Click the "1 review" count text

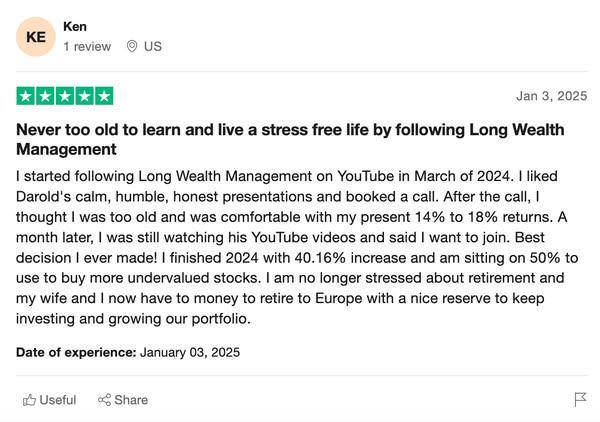(x=87, y=46)
